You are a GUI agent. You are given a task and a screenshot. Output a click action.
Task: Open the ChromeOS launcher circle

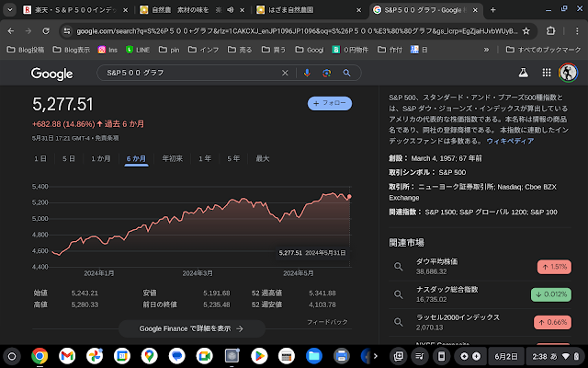[x=12, y=356]
